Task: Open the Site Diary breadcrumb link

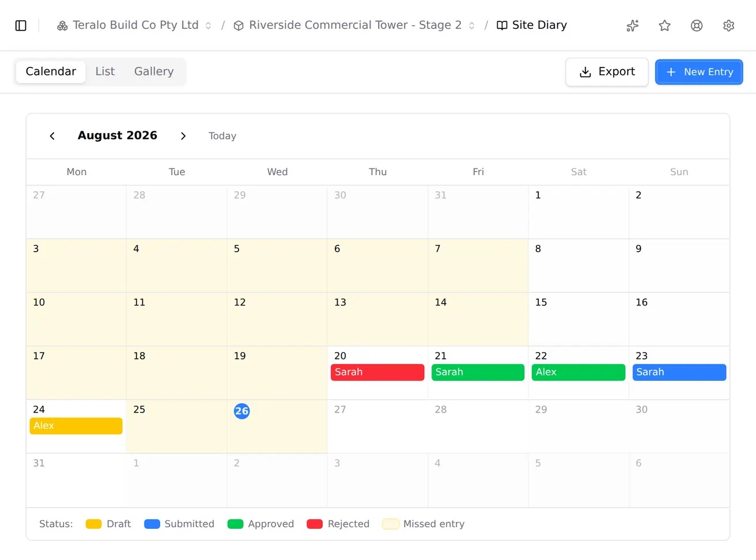Action: coord(532,25)
